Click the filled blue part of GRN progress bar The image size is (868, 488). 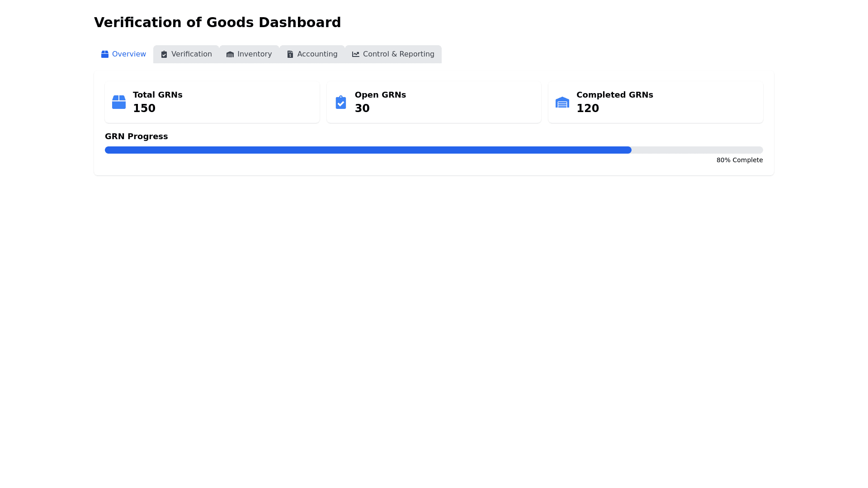click(368, 150)
